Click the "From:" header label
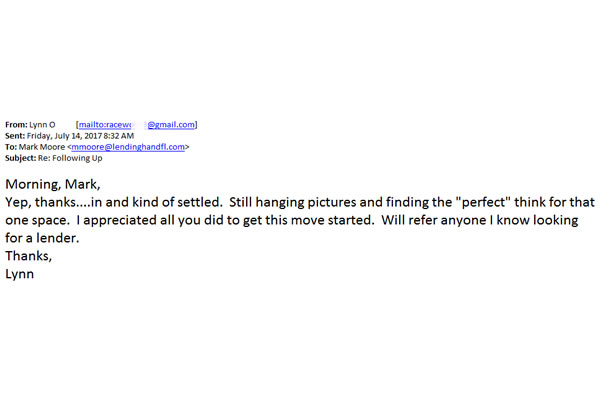This screenshot has width=600, height=400. coord(17,125)
